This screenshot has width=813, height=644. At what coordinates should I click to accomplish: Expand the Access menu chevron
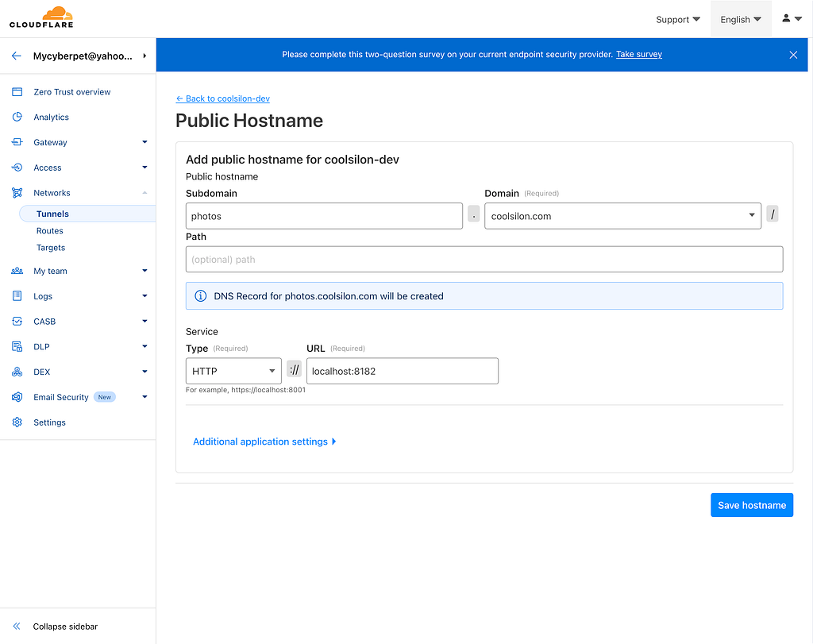(x=144, y=168)
